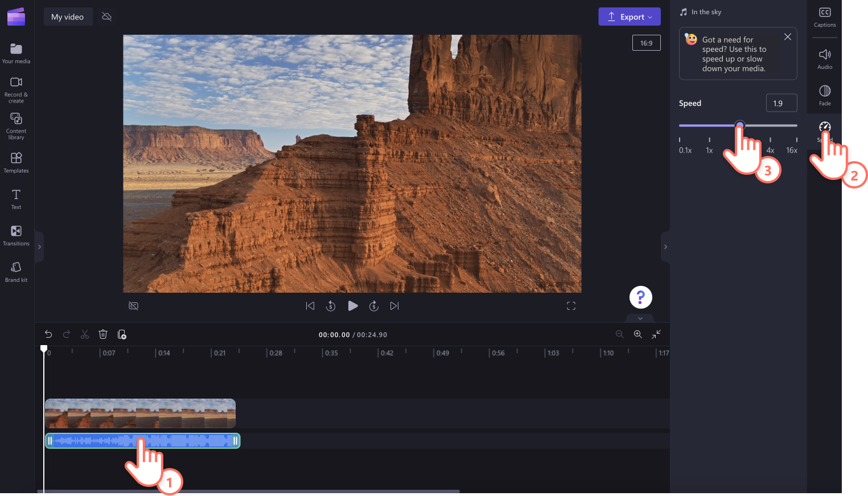Forward 5 seconds

(374, 306)
